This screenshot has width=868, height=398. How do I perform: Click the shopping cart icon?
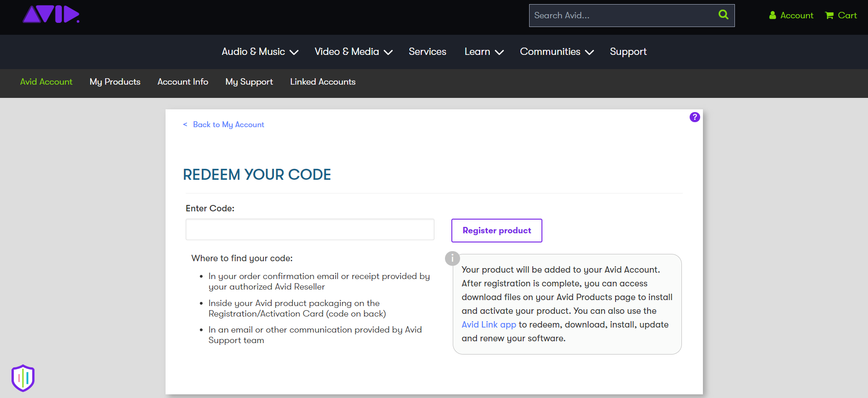[829, 16]
